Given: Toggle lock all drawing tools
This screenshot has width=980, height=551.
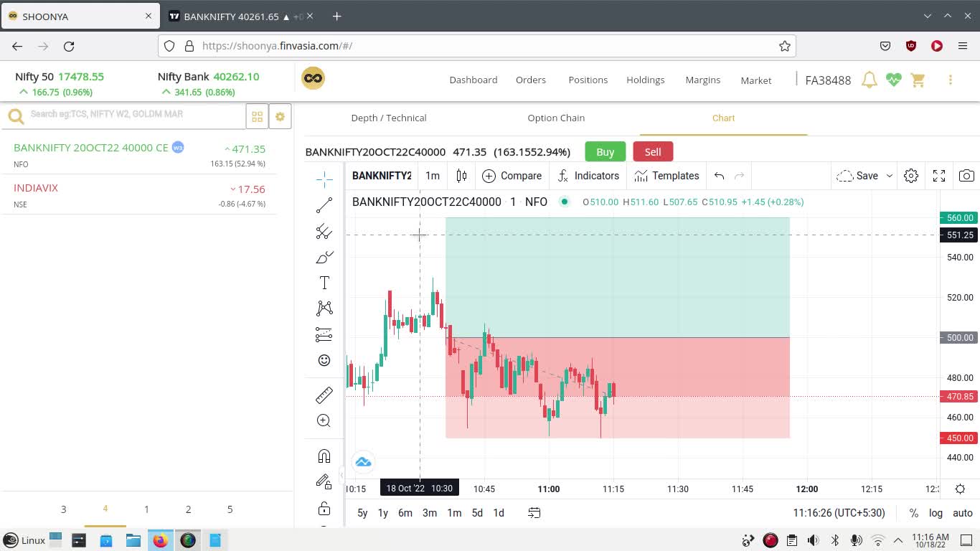Looking at the screenshot, I should (324, 508).
